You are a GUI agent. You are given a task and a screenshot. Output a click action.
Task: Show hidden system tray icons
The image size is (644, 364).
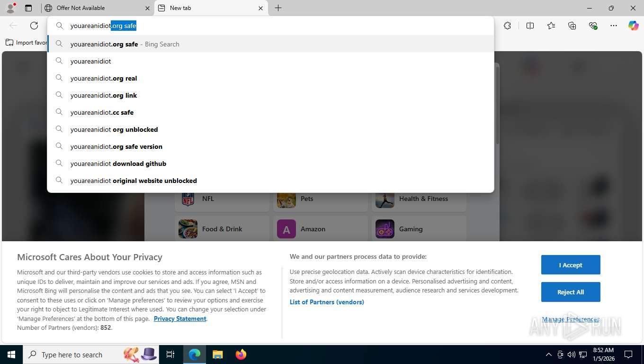pos(549,355)
